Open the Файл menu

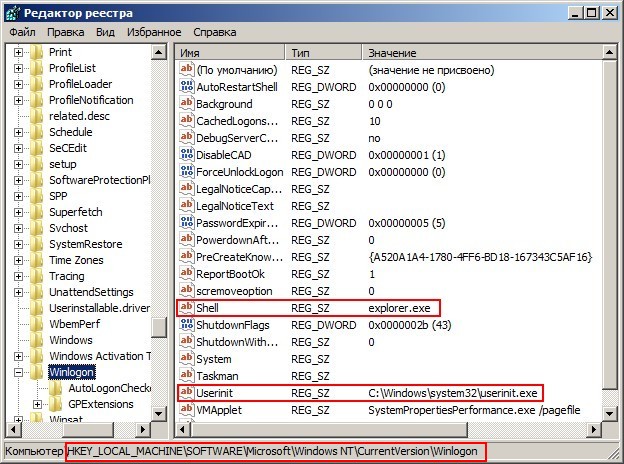[22, 32]
